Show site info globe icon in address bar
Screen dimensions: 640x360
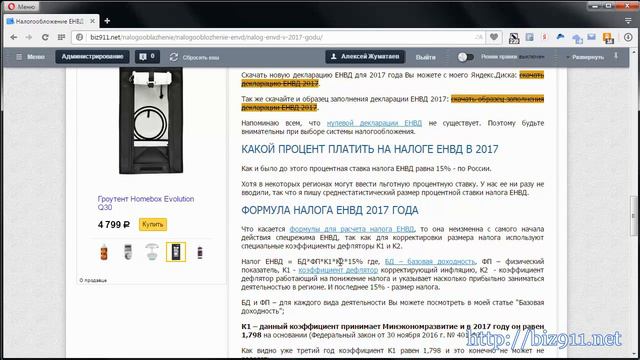[x=80, y=37]
